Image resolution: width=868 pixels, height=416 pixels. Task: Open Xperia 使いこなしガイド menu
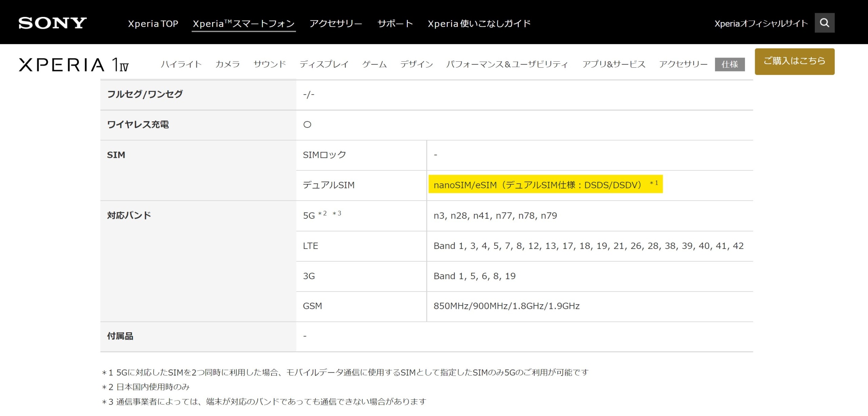479,24
